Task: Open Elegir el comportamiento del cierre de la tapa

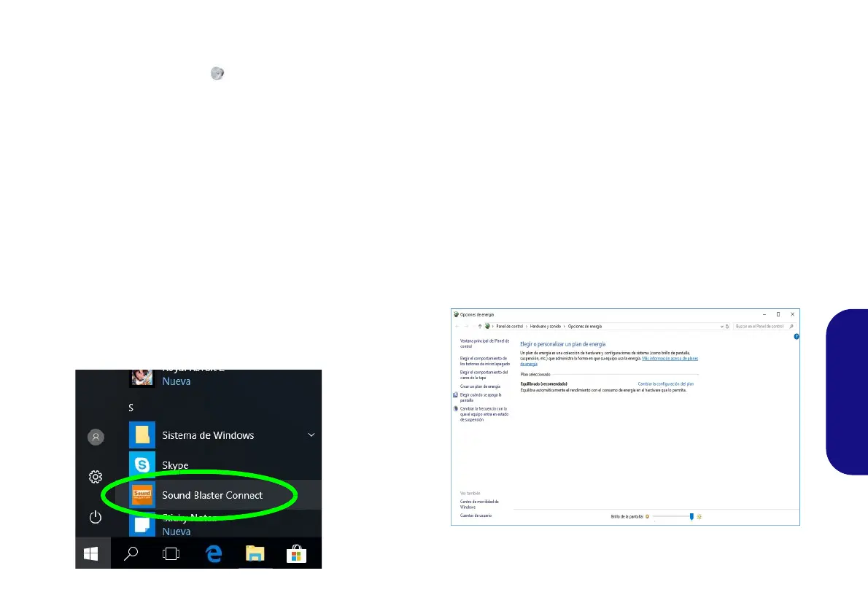Action: [x=484, y=375]
